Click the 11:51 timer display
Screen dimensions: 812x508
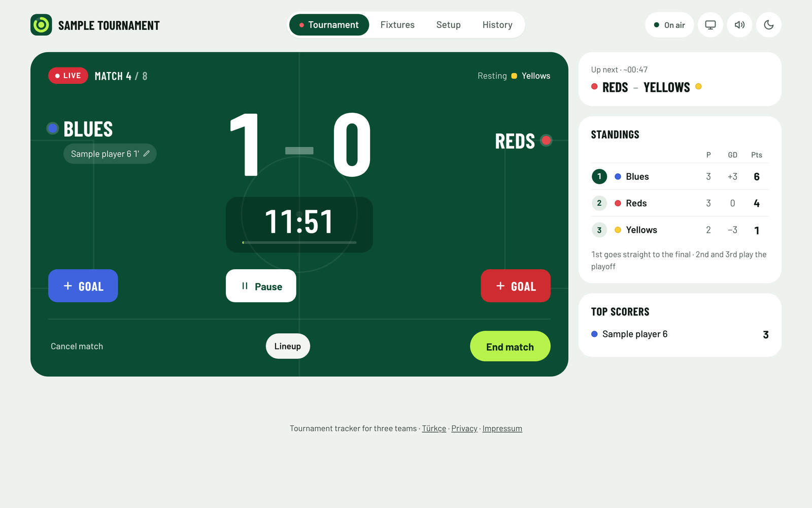[299, 221]
